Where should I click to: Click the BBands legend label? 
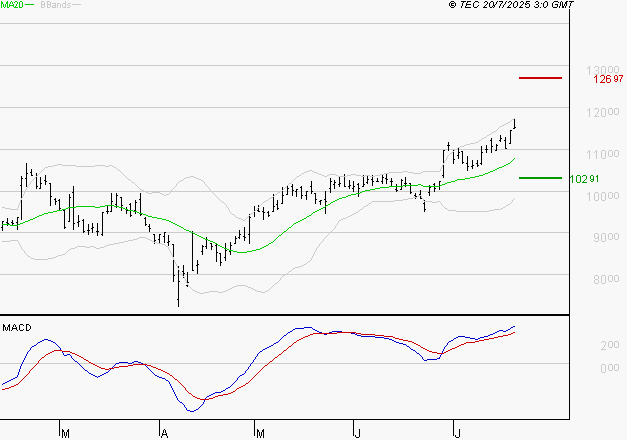[56, 5]
